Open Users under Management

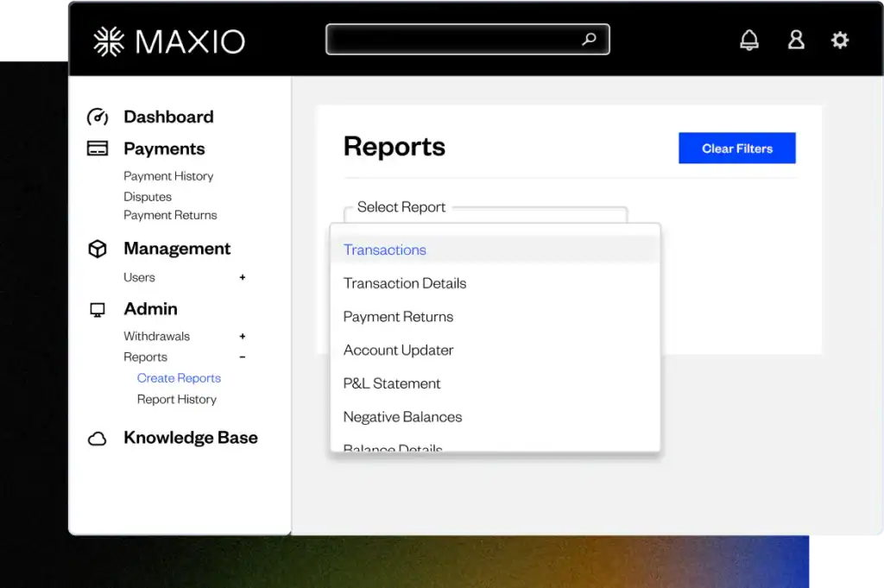click(139, 277)
